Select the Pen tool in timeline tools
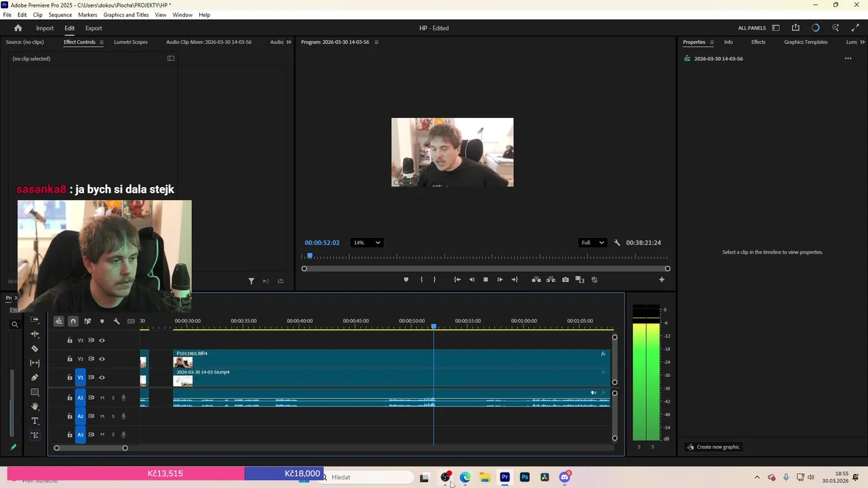The image size is (868, 488). click(x=35, y=378)
